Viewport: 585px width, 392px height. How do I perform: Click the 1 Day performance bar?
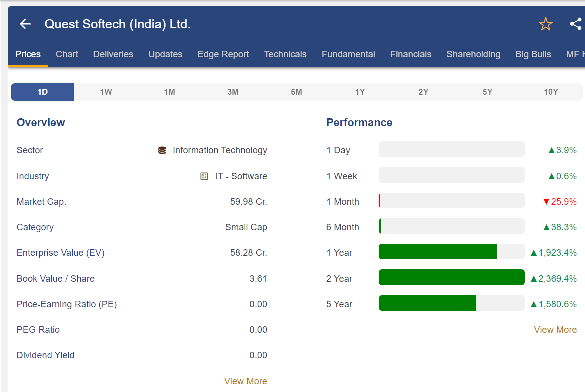click(452, 149)
